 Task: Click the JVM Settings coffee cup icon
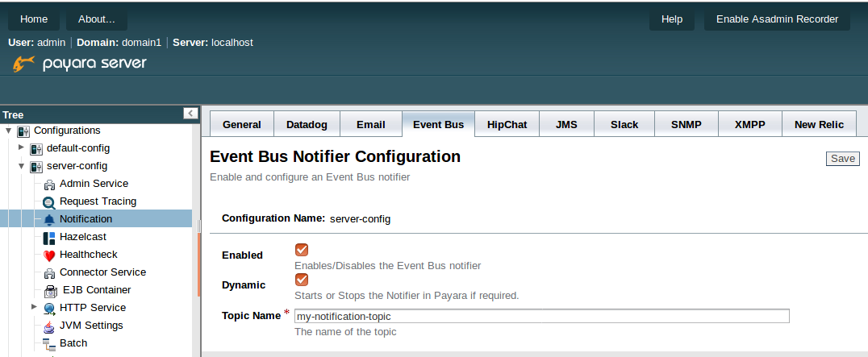(49, 326)
